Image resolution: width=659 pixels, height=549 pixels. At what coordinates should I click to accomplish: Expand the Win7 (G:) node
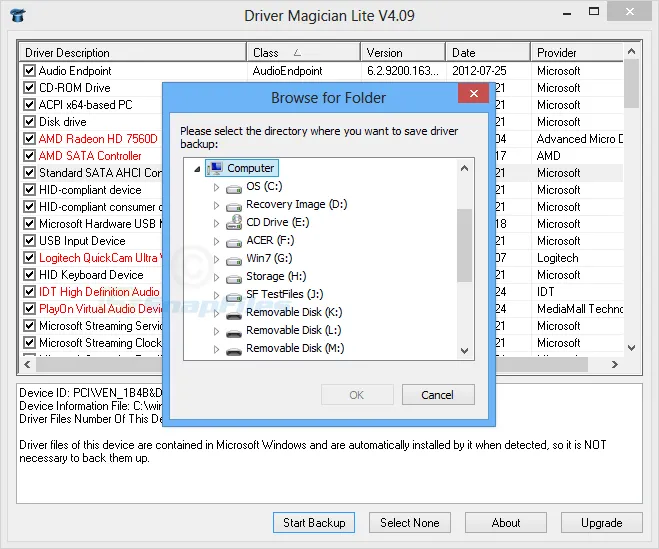(216, 259)
